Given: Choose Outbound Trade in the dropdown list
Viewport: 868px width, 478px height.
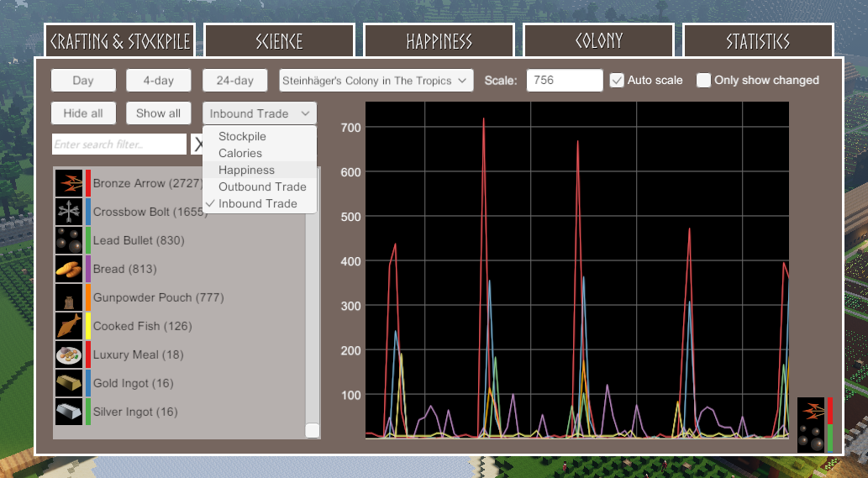Looking at the screenshot, I should coord(260,186).
